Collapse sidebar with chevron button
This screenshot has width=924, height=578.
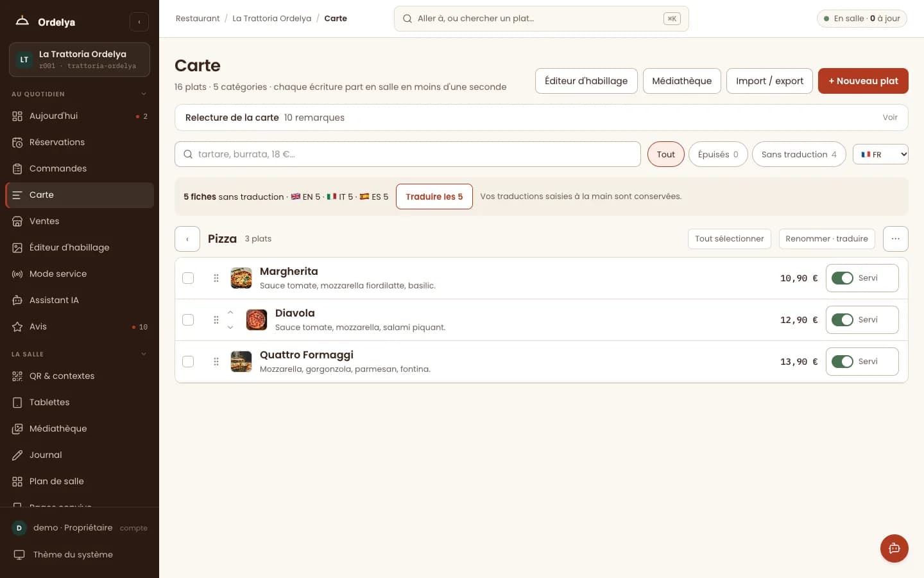click(139, 22)
